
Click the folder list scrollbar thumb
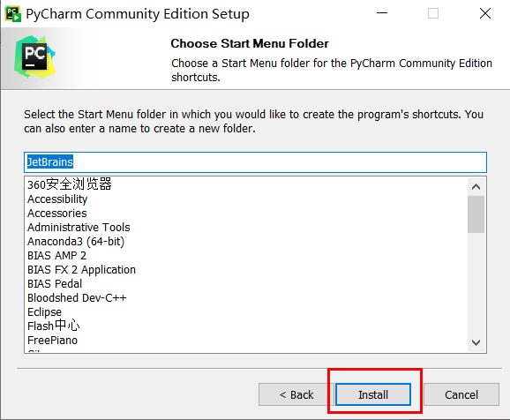[x=476, y=214]
